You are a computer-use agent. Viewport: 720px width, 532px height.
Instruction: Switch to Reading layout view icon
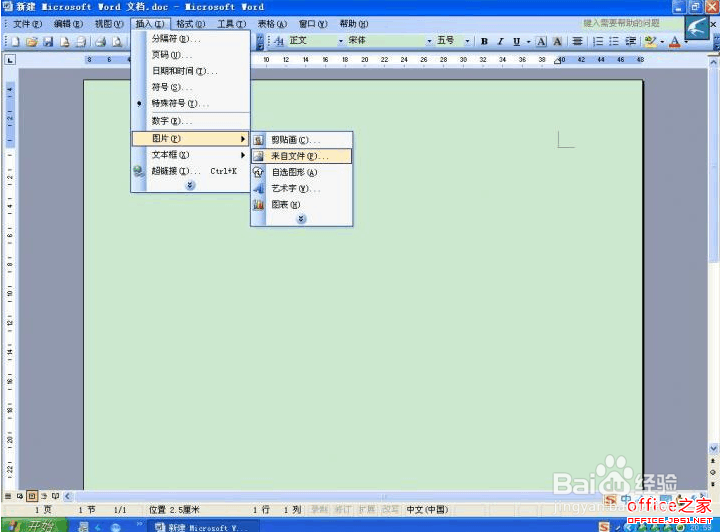click(56, 496)
